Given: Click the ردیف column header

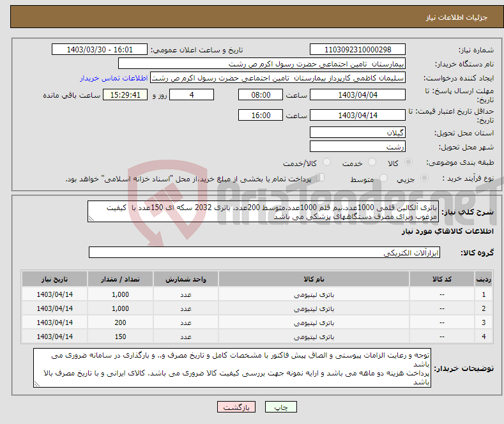Looking at the screenshot, I should point(484,279).
